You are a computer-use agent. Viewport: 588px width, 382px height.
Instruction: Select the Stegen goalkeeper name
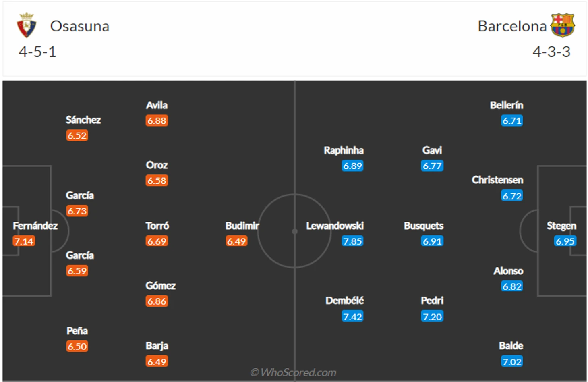click(x=561, y=226)
